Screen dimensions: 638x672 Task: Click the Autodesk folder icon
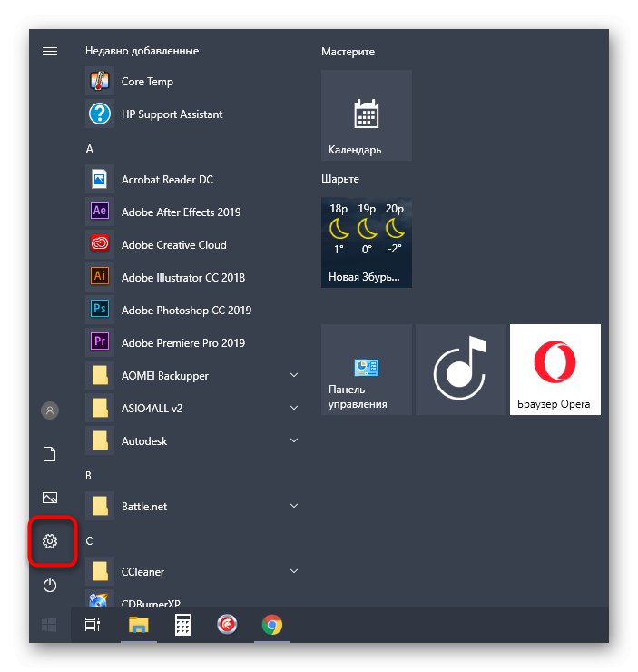point(100,440)
